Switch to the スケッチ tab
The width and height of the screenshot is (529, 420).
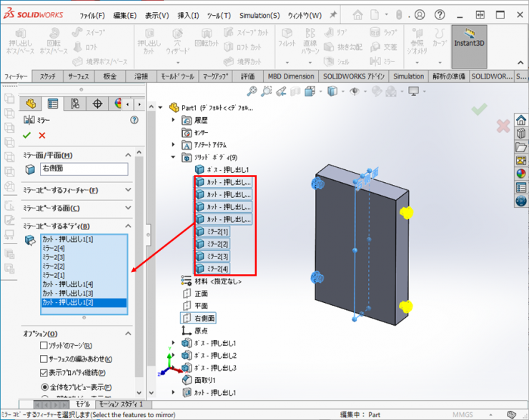coord(48,76)
